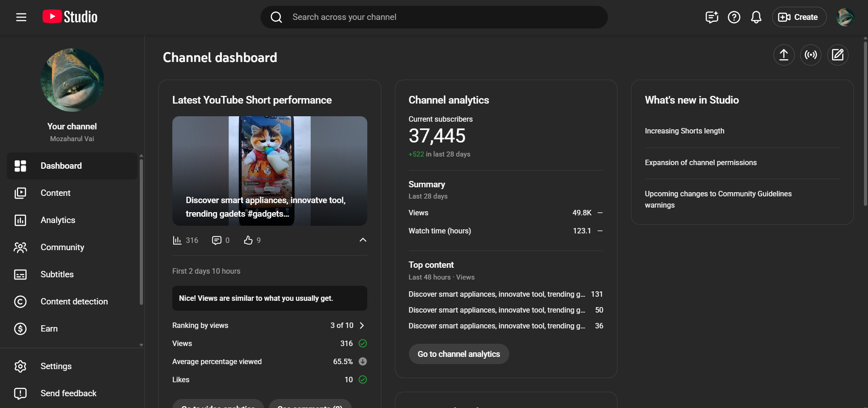
Task: Toggle the hamburger menu to collapse sidebar
Action: pos(21,17)
